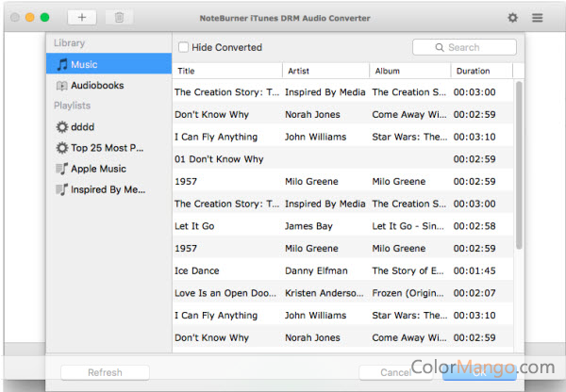Viewport: 566px width, 392px height.
Task: Open Audiobooks library in sidebar
Action: point(108,86)
